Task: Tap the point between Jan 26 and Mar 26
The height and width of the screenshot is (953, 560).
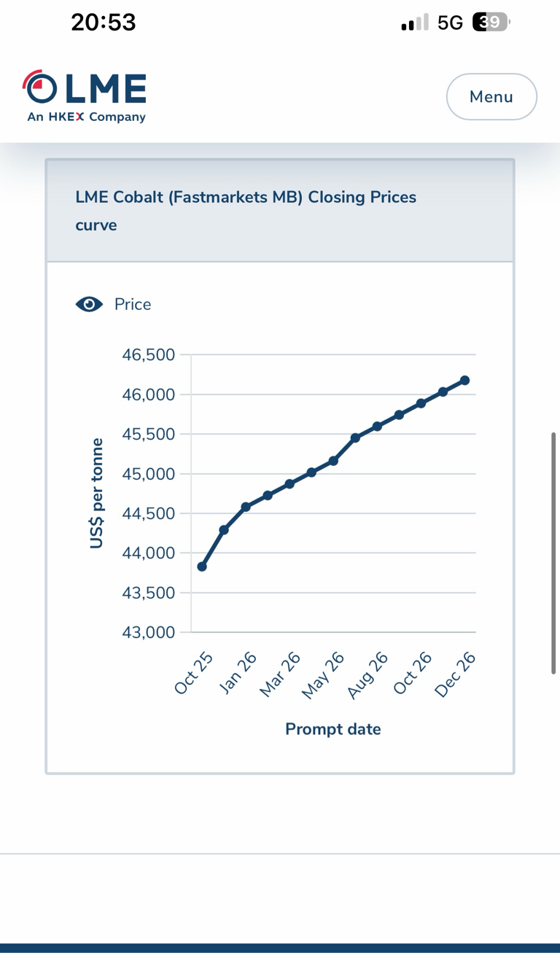Action: 268,495
